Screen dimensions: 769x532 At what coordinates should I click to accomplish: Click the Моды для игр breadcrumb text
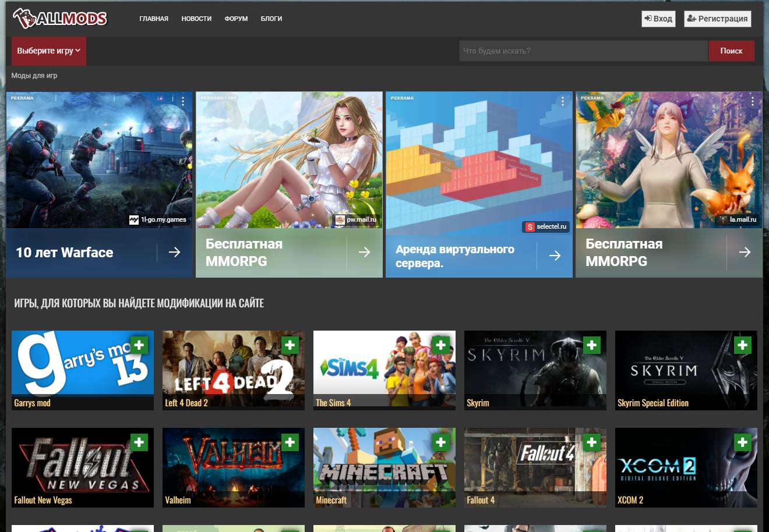(x=34, y=76)
